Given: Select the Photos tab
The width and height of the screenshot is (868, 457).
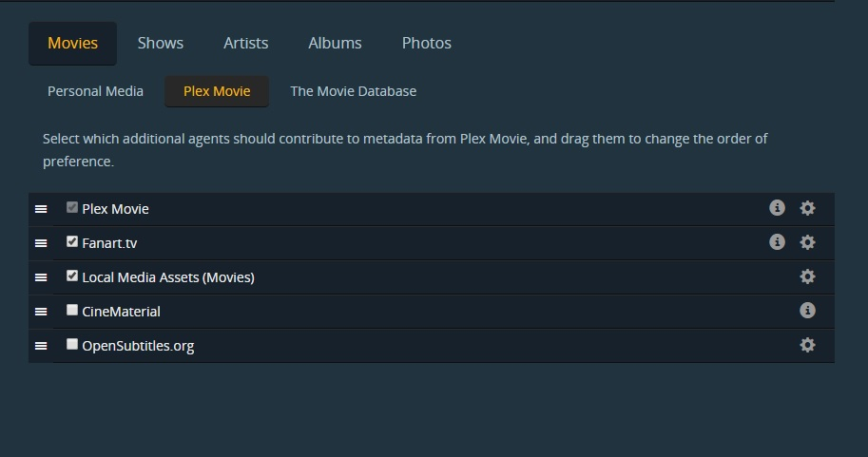Looking at the screenshot, I should (426, 43).
